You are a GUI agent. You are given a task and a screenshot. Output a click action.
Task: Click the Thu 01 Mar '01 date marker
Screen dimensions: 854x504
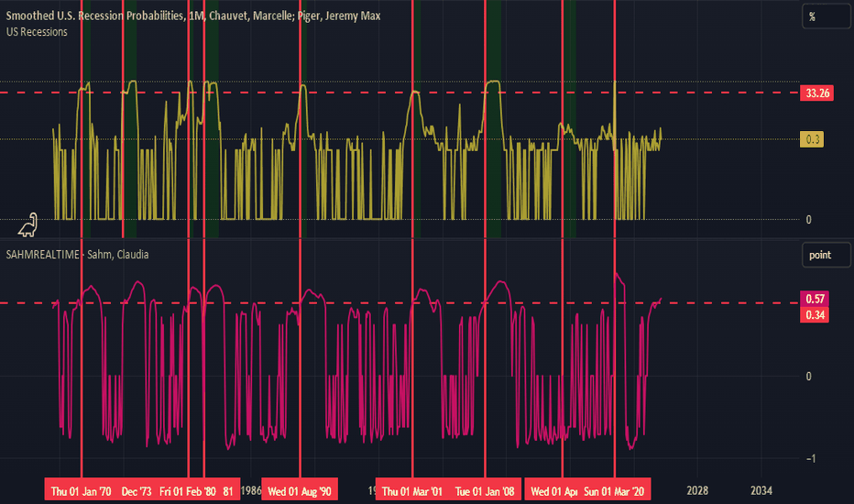[411, 491]
